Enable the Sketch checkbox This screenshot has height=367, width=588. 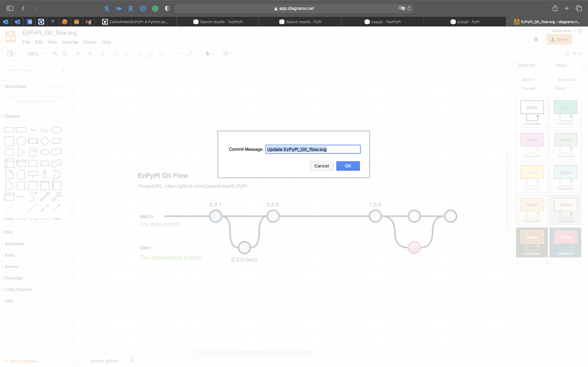[518, 80]
